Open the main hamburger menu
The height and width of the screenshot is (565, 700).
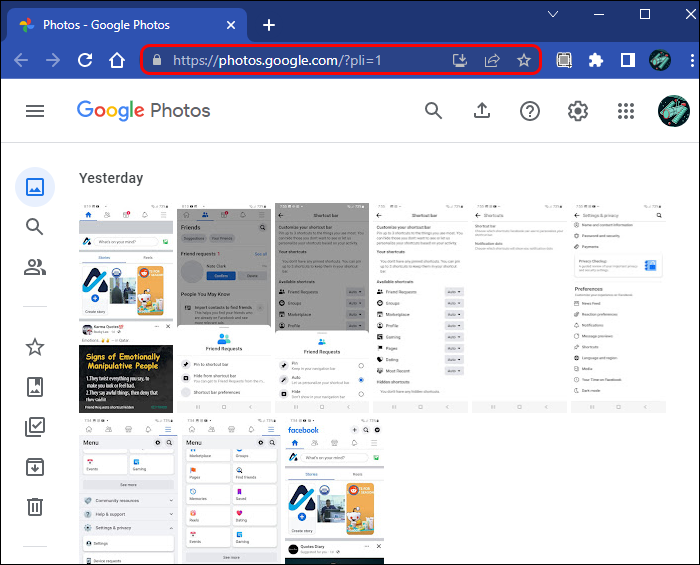[x=35, y=111]
